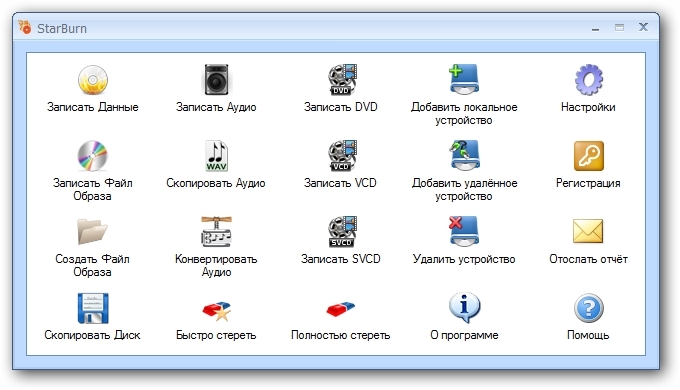The width and height of the screenshot is (680, 390).
Task: Click the 'Записать Файл Образа' label
Action: [92, 190]
